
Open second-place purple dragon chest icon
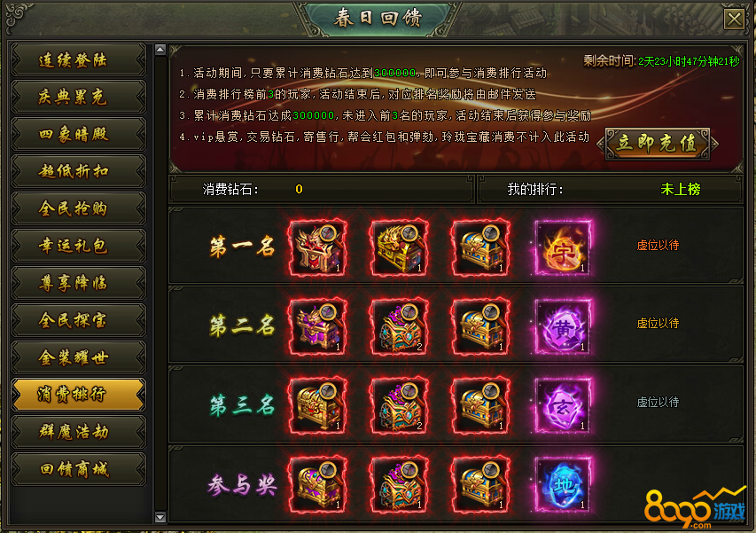pyautogui.click(x=317, y=326)
